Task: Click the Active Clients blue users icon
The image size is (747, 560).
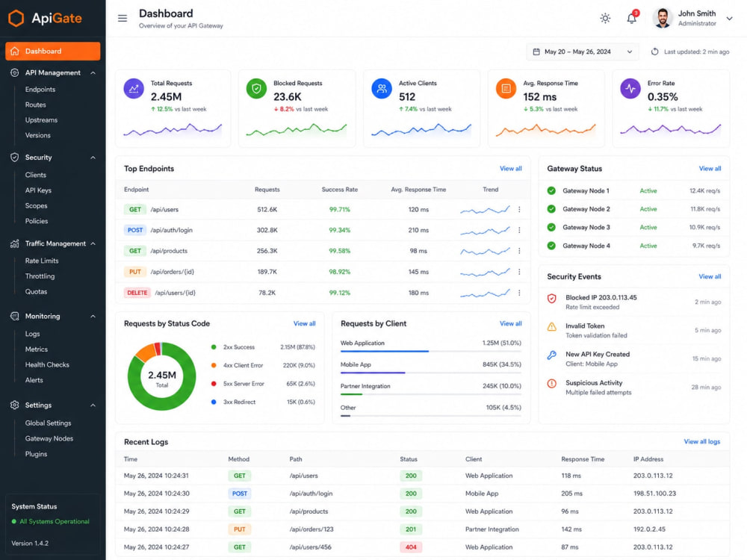Action: (x=382, y=89)
